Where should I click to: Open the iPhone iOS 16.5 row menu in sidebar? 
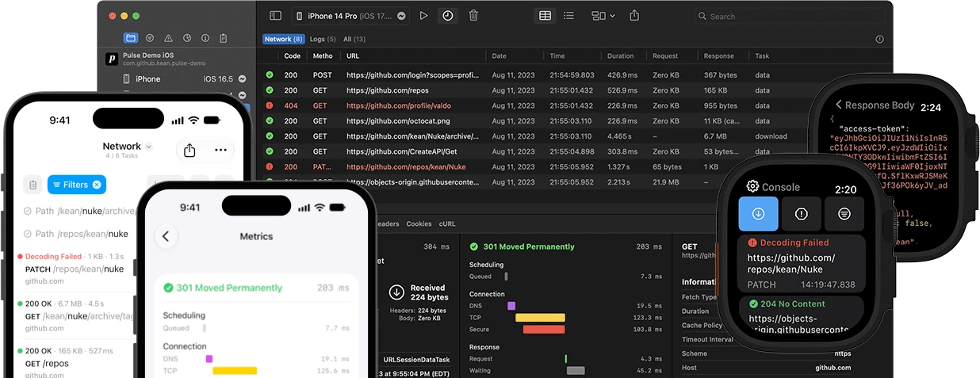click(242, 79)
